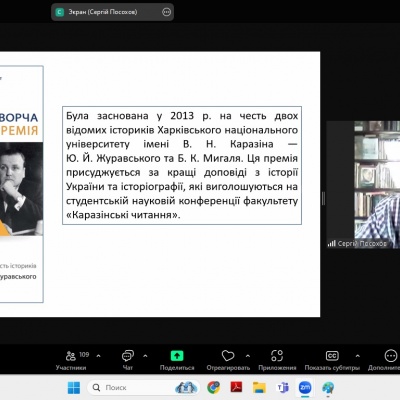Open the Chat (Чат) panel
The width and height of the screenshot is (400, 400).
pyautogui.click(x=128, y=360)
